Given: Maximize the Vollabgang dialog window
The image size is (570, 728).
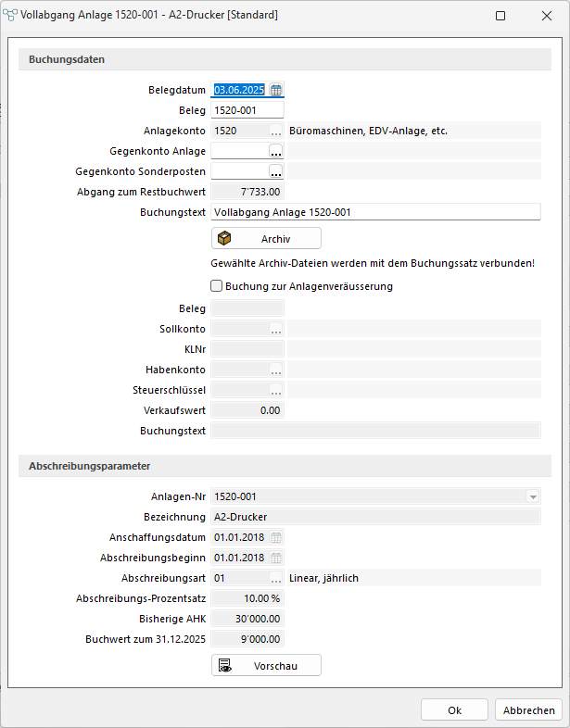Looking at the screenshot, I should (x=500, y=16).
